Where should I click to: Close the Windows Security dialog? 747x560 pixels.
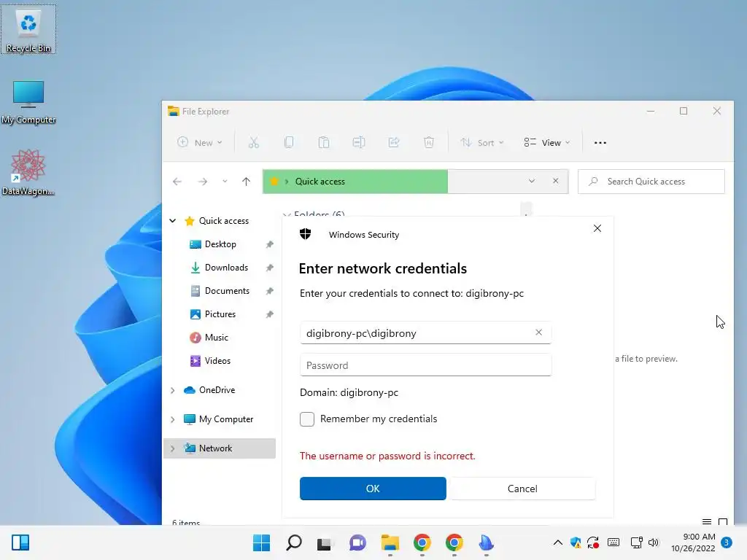(x=597, y=228)
